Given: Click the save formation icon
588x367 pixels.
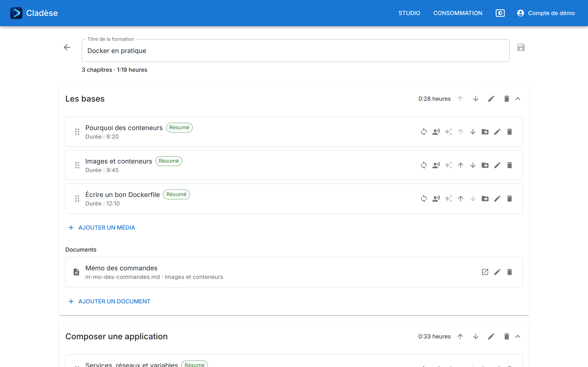Looking at the screenshot, I should pyautogui.click(x=521, y=47).
